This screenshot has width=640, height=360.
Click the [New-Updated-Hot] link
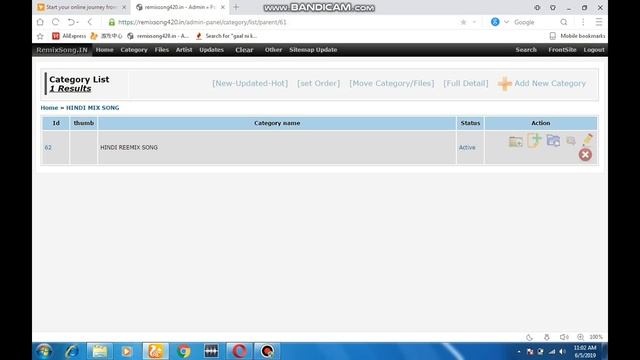click(x=250, y=83)
